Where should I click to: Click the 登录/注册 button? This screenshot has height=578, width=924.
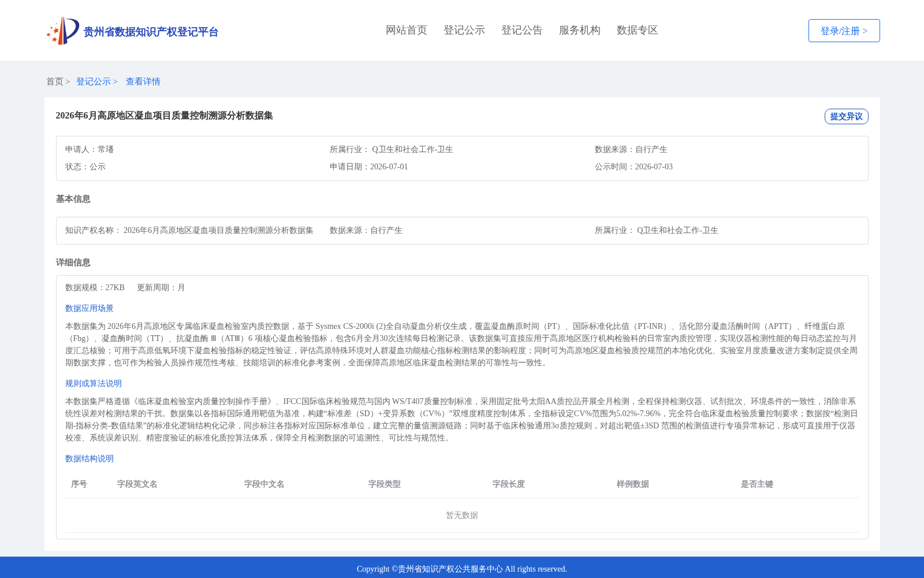[844, 31]
